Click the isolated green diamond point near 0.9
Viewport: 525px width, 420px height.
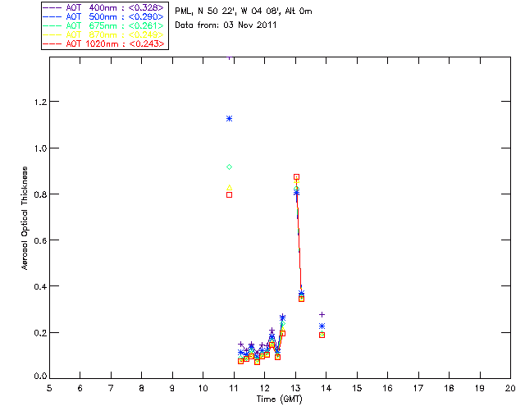pyautogui.click(x=230, y=167)
